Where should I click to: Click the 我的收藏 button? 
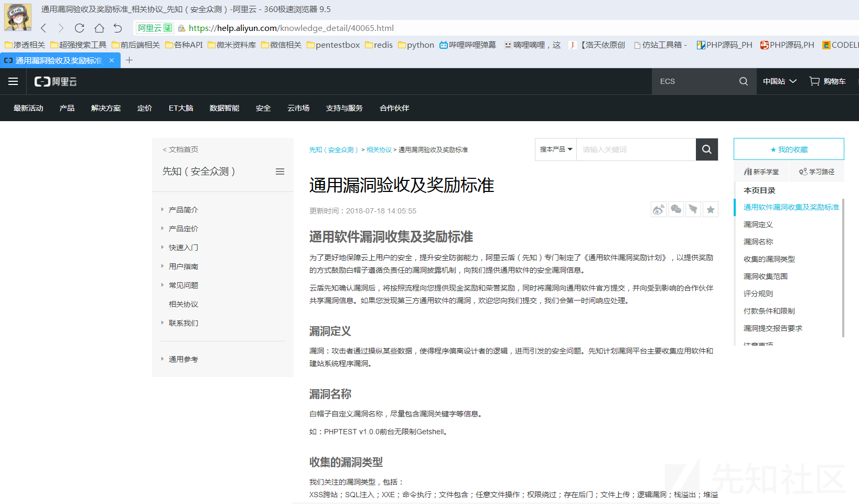tap(789, 149)
